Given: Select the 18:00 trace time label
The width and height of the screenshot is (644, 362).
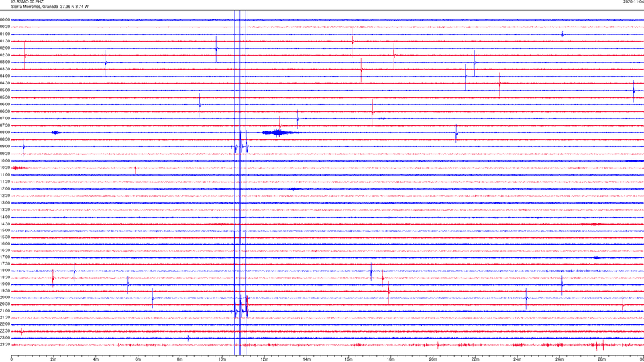Looking at the screenshot, I should pyautogui.click(x=5, y=271).
